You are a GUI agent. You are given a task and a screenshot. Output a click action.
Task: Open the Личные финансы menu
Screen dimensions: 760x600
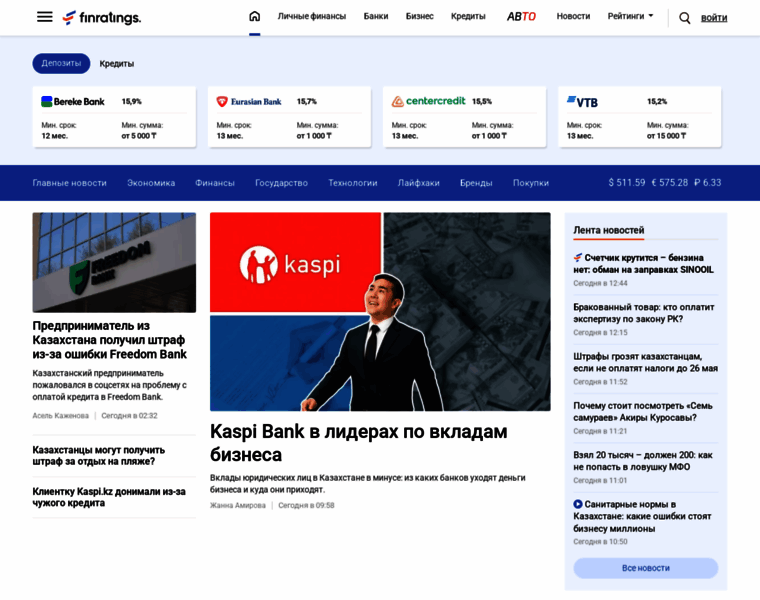click(x=311, y=17)
